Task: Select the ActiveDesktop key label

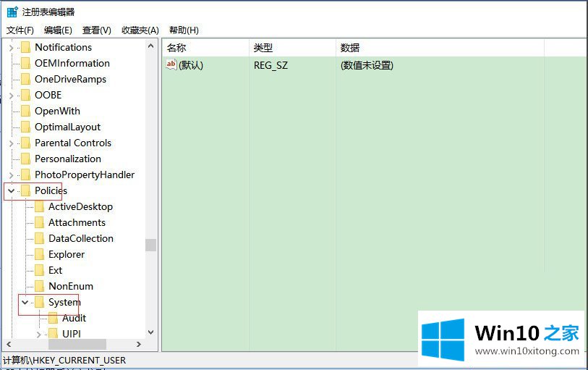Action: 80,207
